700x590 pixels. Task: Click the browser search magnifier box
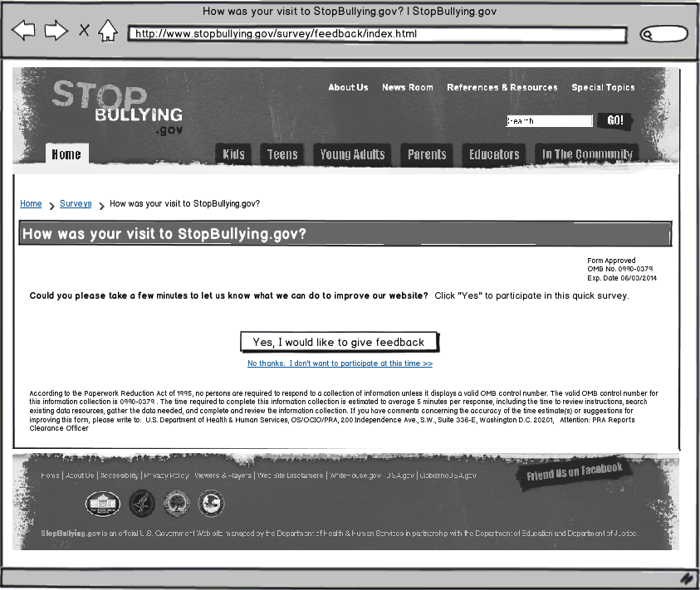[663, 34]
